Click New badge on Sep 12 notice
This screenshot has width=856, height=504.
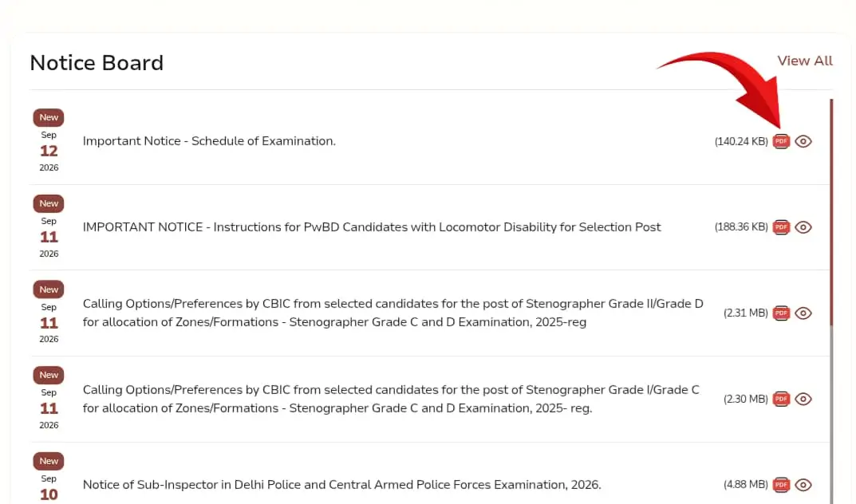[x=49, y=117]
